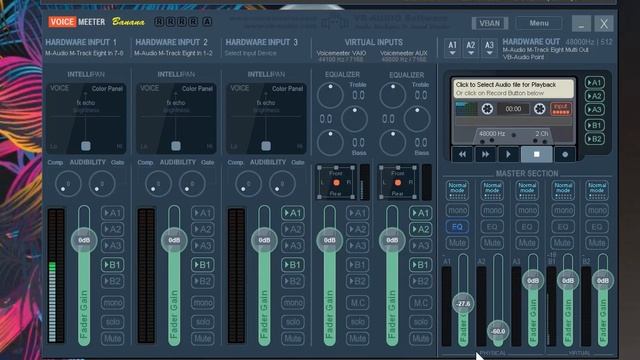Screen dimensions: 640x360
Task: Toggle A1 routing on Hardware Input 1
Action: [x=112, y=213]
